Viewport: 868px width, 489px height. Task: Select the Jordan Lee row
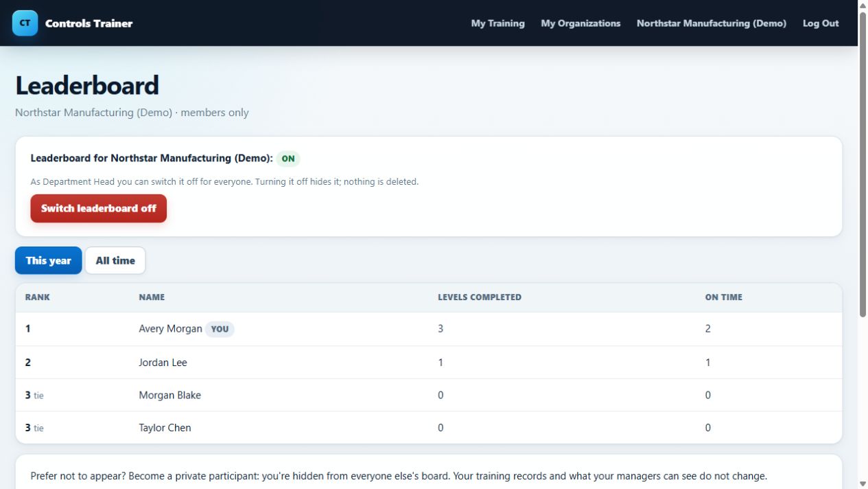(x=429, y=362)
